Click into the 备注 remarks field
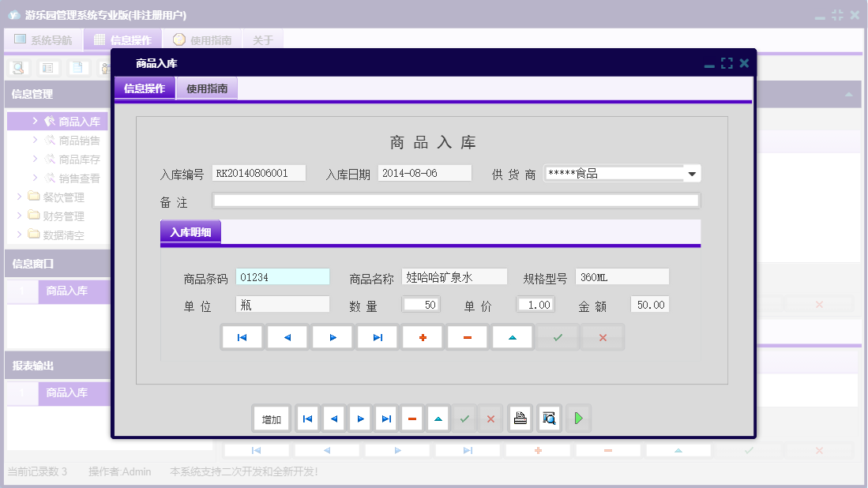This screenshot has height=488, width=868. tap(456, 201)
